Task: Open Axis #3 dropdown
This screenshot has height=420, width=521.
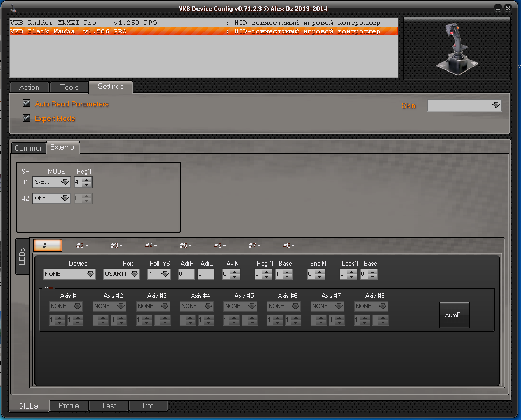Action: [x=153, y=307]
